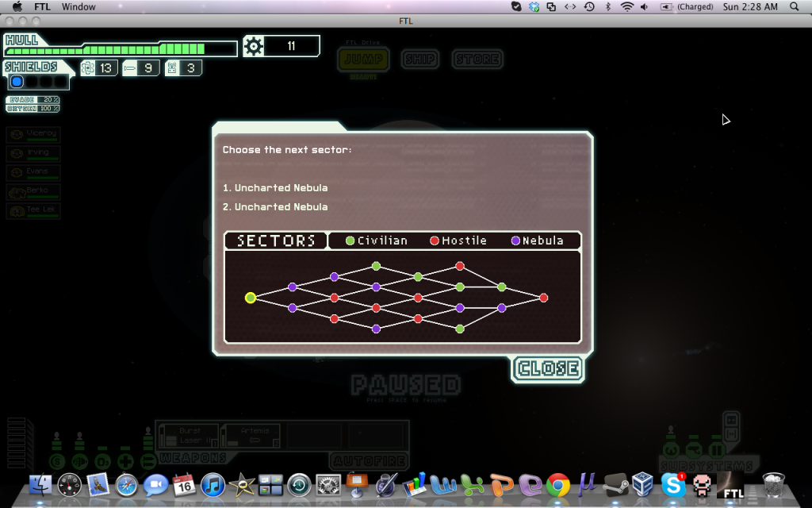Click the reactor power bars column
The image size is (812, 508).
(x=17, y=443)
